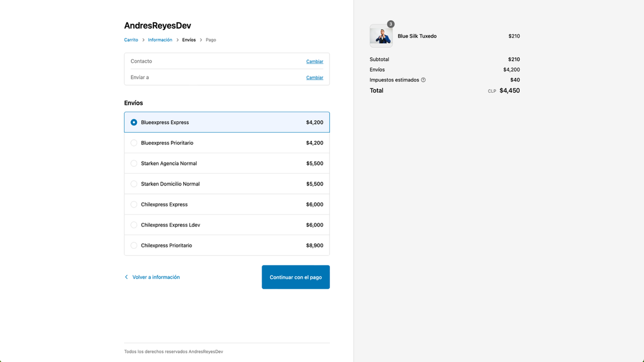The height and width of the screenshot is (362, 644).
Task: Click the footer text Todos los derechos reservados
Action: (x=174, y=352)
